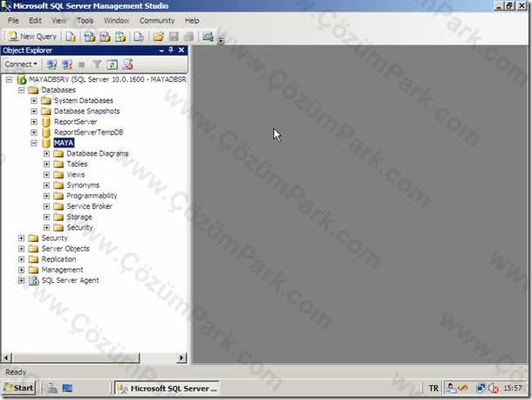Select the SQL Server Agent node
532x400 pixels.
70,280
